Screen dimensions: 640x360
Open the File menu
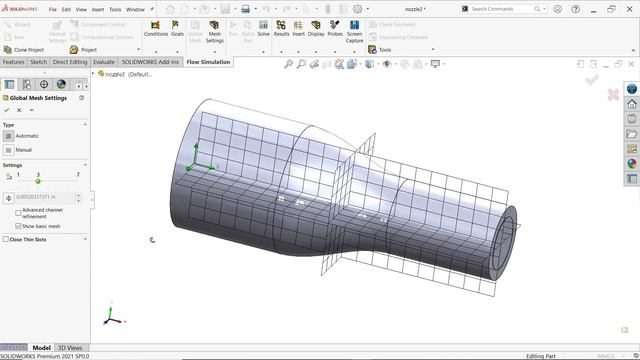click(53, 9)
